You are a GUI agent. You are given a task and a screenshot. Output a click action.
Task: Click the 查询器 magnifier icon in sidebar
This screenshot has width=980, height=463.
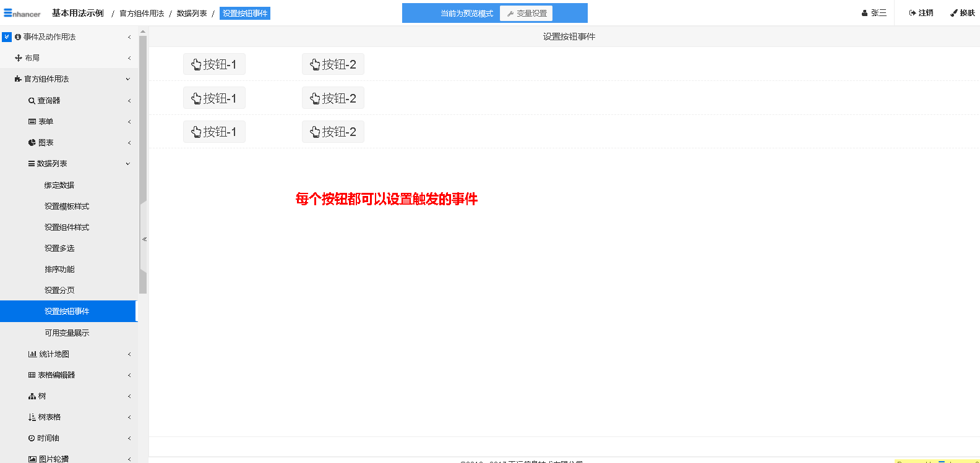(32, 101)
